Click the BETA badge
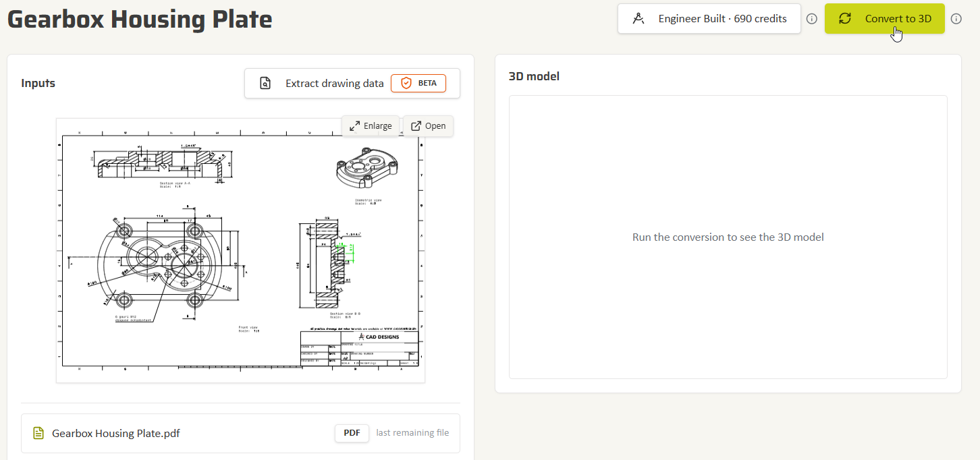The height and width of the screenshot is (460, 980). [x=418, y=84]
